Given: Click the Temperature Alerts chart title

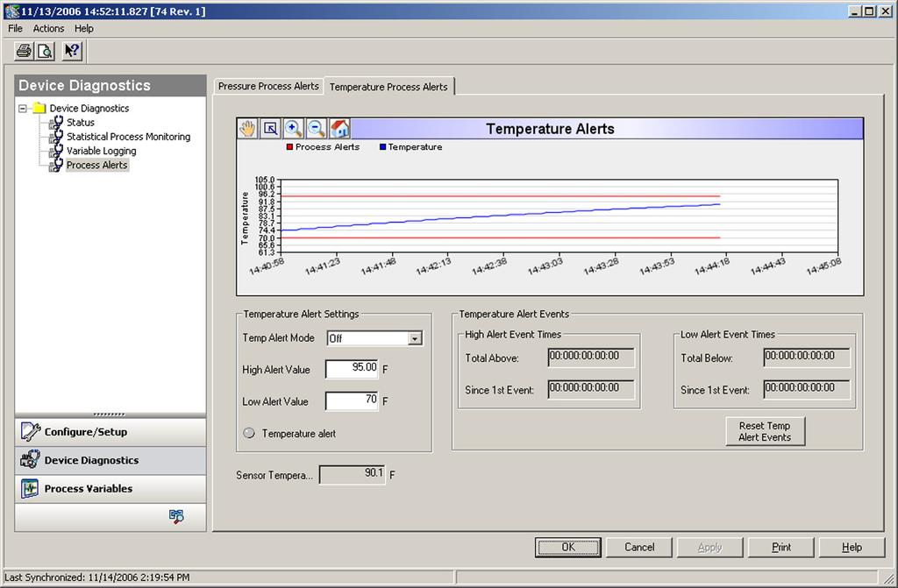Looking at the screenshot, I should coord(550,129).
